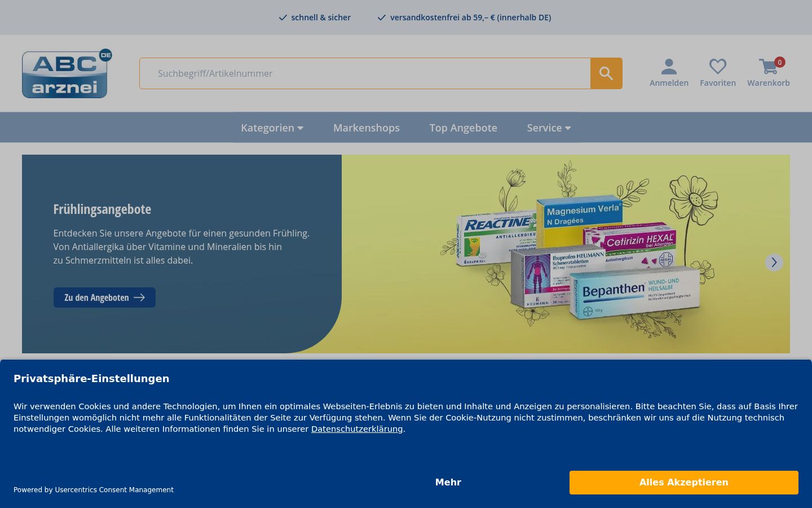Expand the Kategorien dropdown menu
Viewport: 812px width, 508px height.
tap(272, 128)
